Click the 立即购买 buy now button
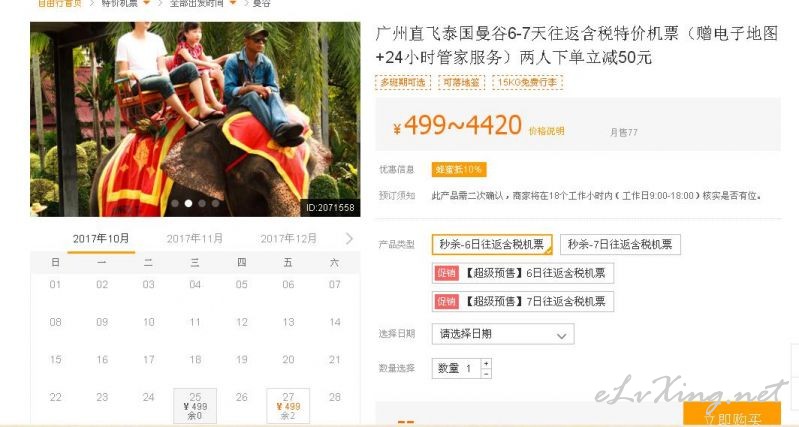799x427 pixels. tap(732, 415)
